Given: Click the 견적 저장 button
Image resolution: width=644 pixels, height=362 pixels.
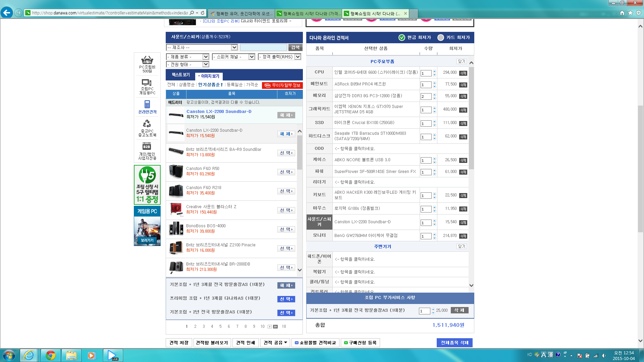Looking at the screenshot, I should [x=179, y=343].
